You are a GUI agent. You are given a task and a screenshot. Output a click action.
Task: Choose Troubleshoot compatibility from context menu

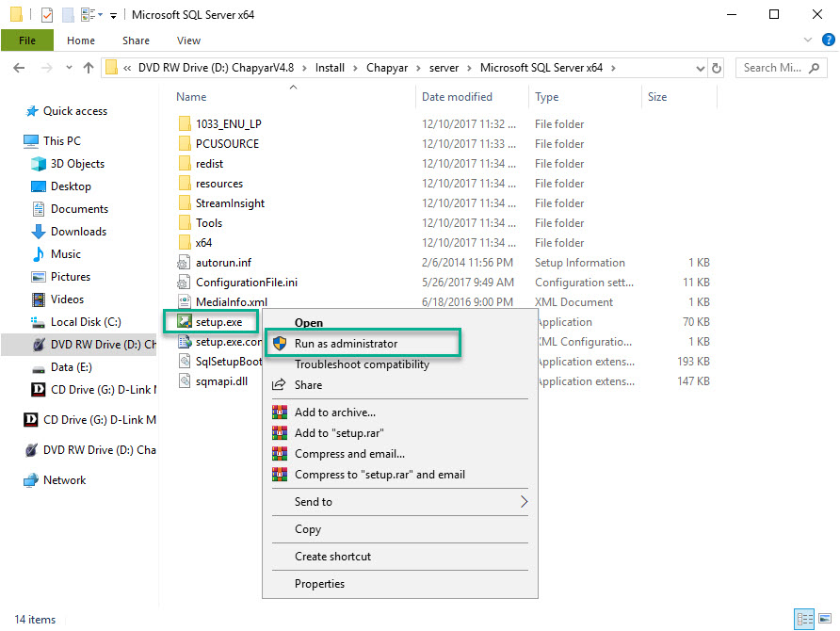click(400, 364)
